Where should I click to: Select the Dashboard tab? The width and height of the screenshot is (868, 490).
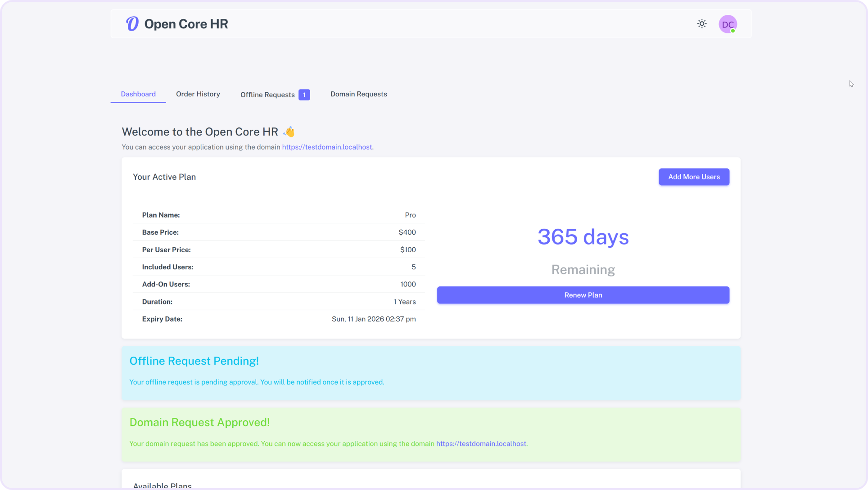(138, 94)
